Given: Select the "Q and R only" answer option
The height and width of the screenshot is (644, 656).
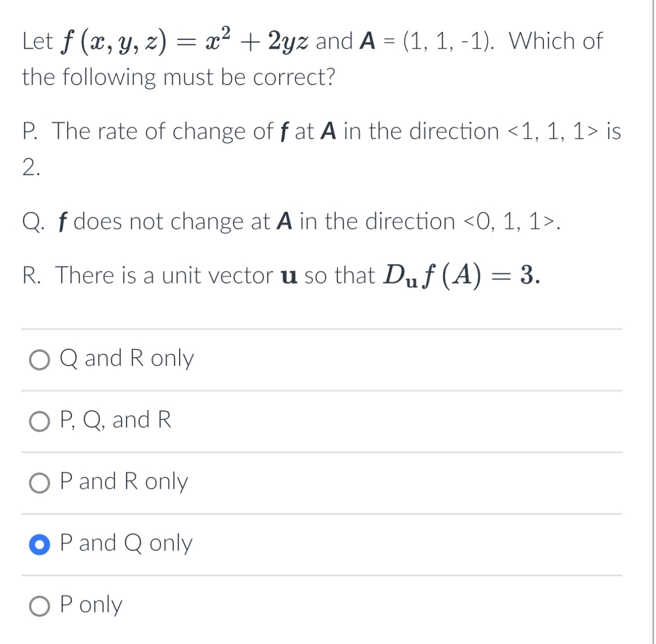Looking at the screenshot, I should (x=40, y=358).
